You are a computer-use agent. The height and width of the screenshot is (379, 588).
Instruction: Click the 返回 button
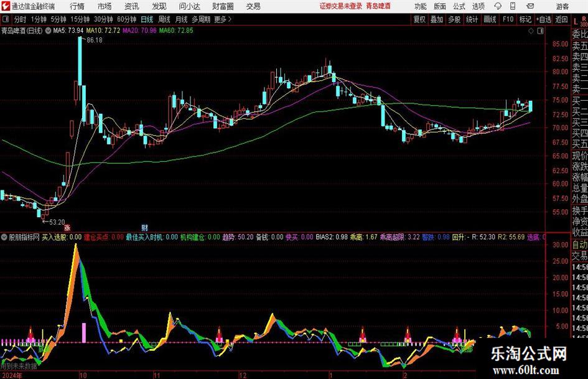[561, 19]
